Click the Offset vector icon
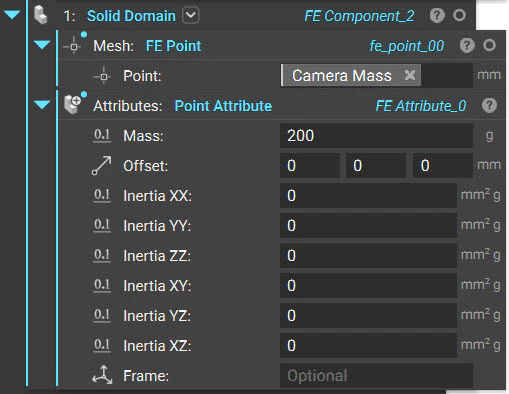This screenshot has height=394, width=509. click(102, 165)
